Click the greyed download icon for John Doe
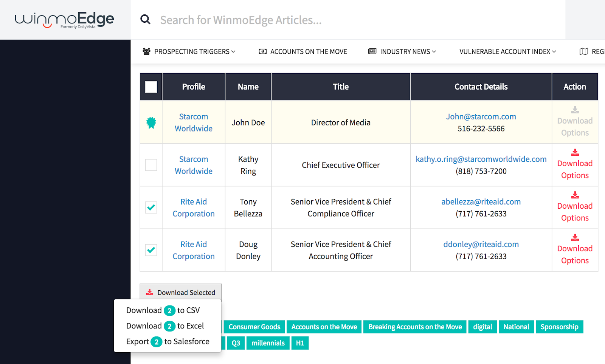Screen dimensions: 605x364 [575, 110]
